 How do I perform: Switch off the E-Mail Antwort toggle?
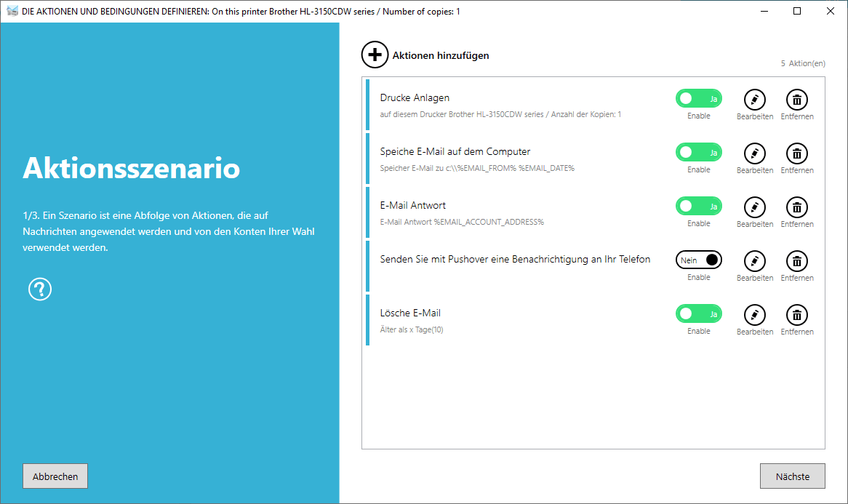699,206
